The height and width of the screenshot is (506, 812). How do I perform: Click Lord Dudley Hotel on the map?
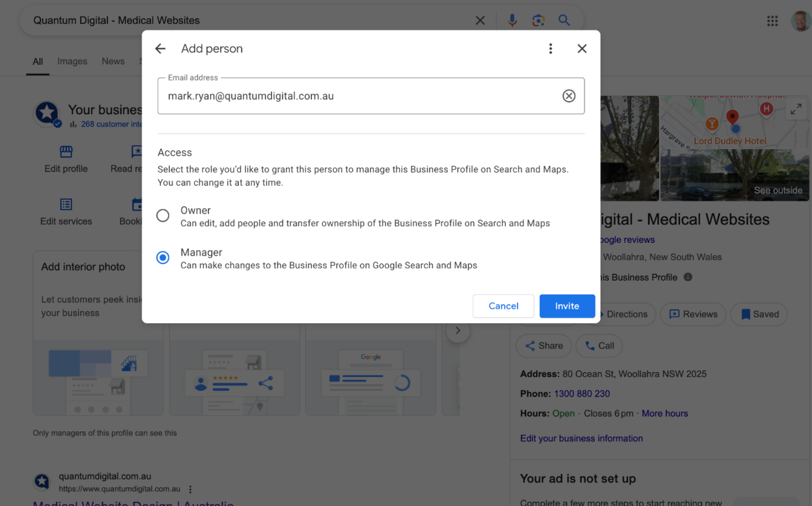pyautogui.click(x=730, y=141)
